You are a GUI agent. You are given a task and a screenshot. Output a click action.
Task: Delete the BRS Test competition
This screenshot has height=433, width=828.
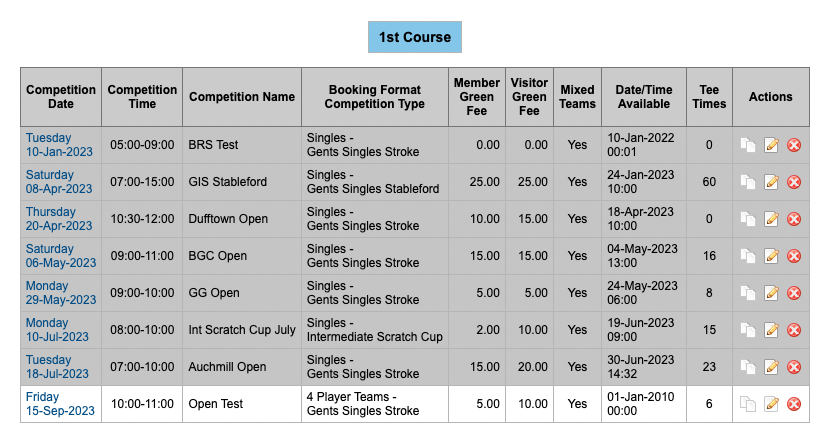[x=794, y=145]
